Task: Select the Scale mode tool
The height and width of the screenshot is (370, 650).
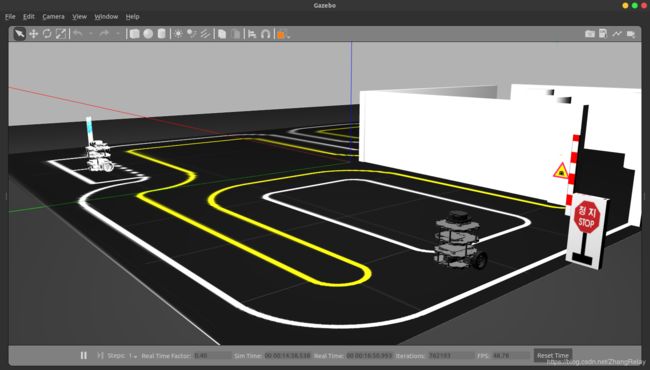Action: coord(61,34)
